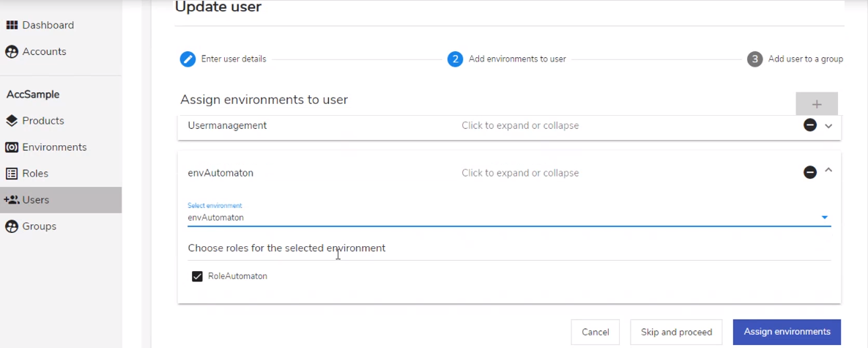Click the Skip and proceed button

click(676, 332)
